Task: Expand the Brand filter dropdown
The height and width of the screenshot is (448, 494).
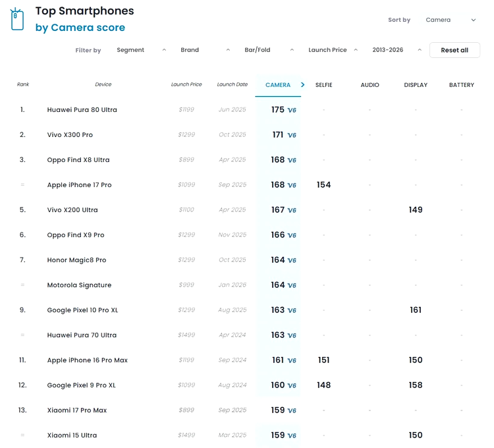Action: [x=205, y=50]
